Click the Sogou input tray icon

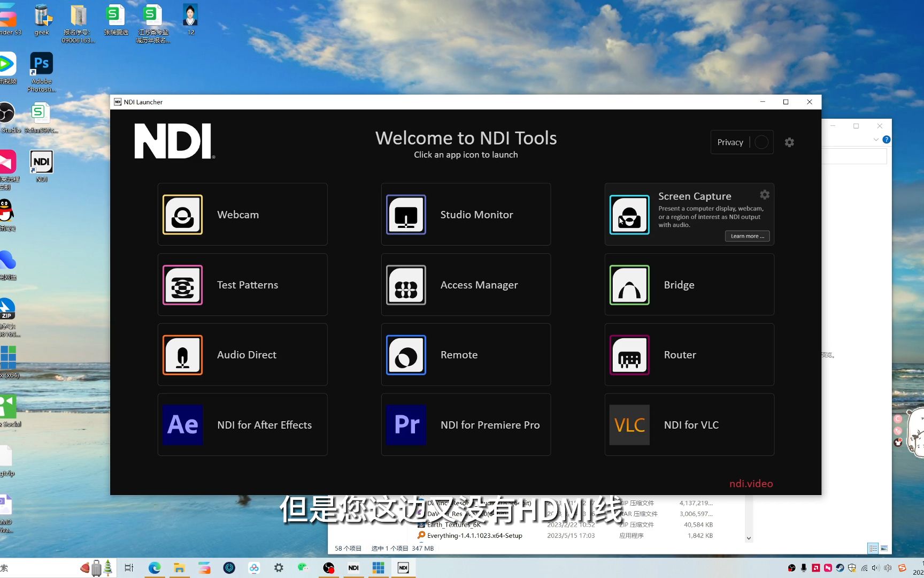902,568
